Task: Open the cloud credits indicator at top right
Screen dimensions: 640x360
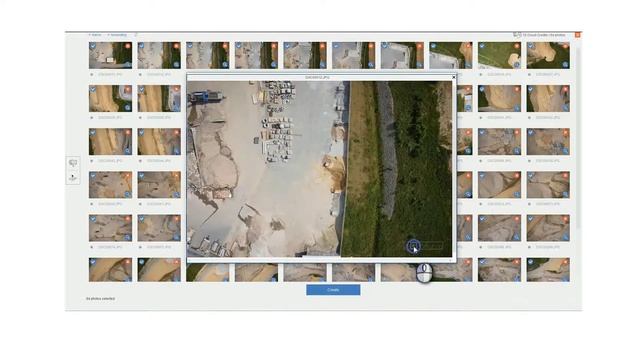Action: pyautogui.click(x=539, y=35)
